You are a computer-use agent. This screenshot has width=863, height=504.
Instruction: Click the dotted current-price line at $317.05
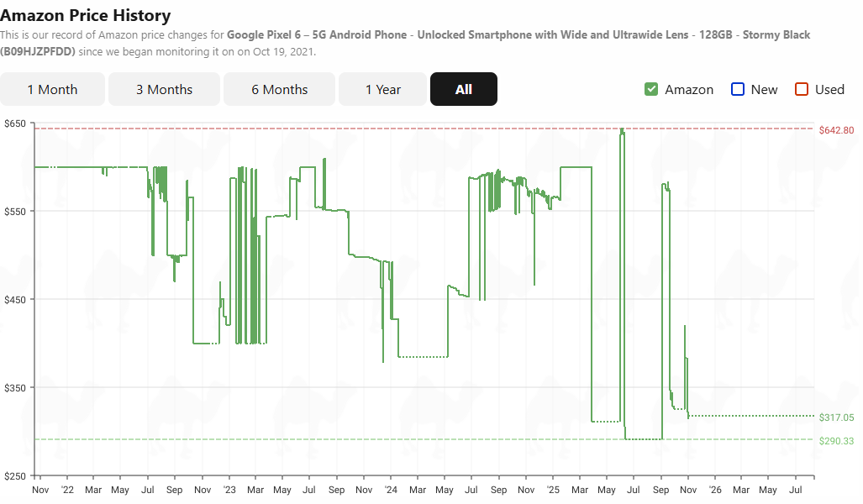[x=751, y=416]
